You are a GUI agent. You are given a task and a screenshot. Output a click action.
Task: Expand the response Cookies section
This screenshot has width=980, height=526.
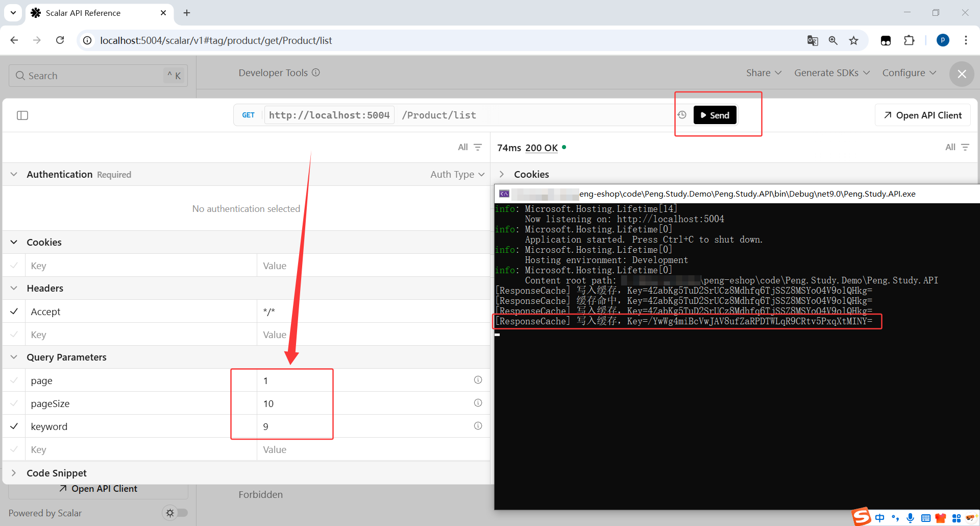(x=502, y=174)
